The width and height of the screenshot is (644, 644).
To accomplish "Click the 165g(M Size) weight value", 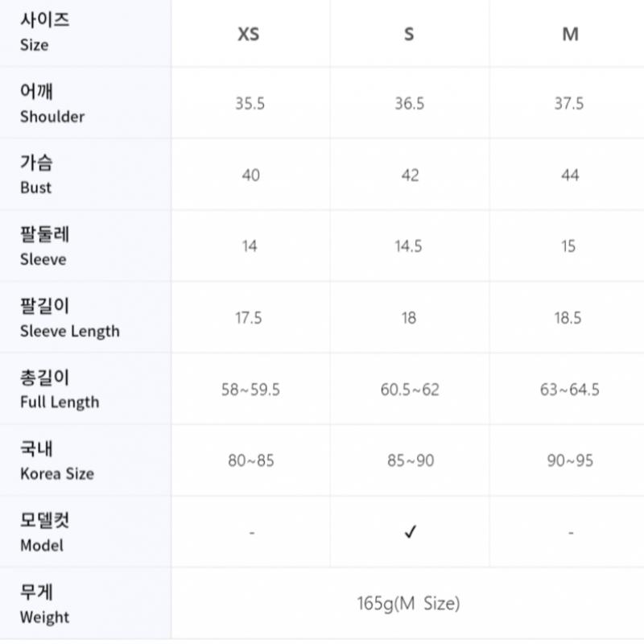I will tap(408, 603).
